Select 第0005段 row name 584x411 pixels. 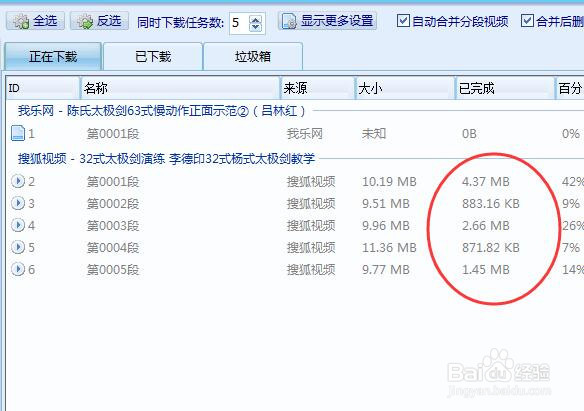pyautogui.click(x=113, y=270)
